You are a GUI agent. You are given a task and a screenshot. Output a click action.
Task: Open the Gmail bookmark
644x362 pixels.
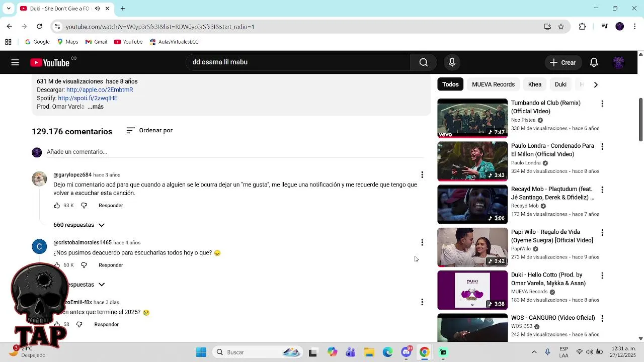click(x=96, y=42)
